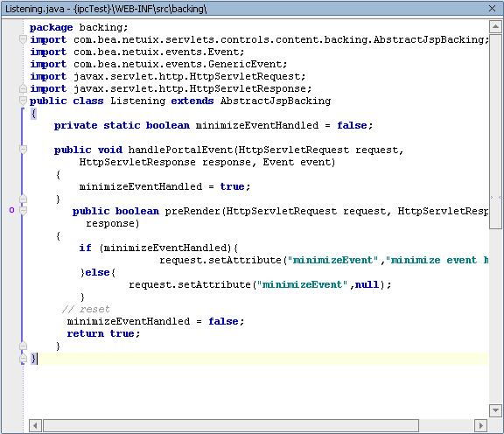Click the AbstractJspBacking import line
The width and height of the screenshot is (504, 434).
259,39
